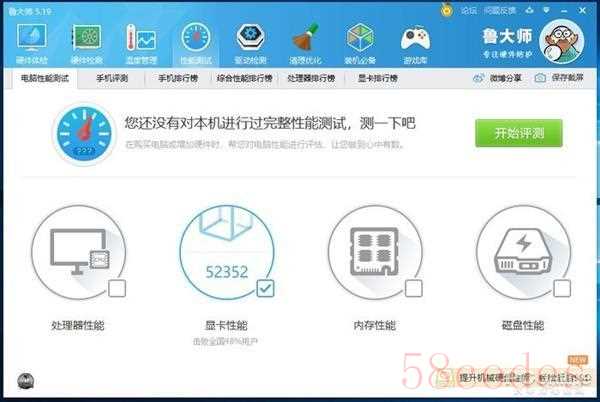The width and height of the screenshot is (600, 402).
Task: Open the 驱动检测 driver detection module
Action: pos(251,44)
